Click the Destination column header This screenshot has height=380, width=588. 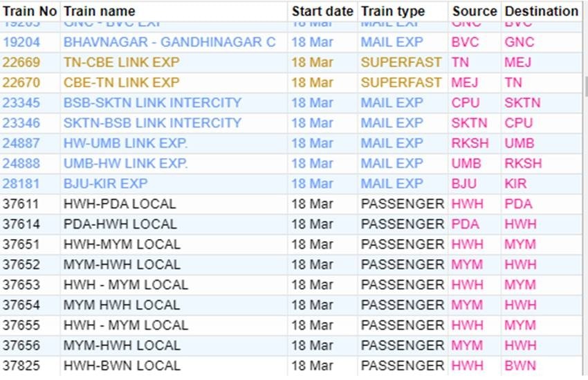point(542,11)
